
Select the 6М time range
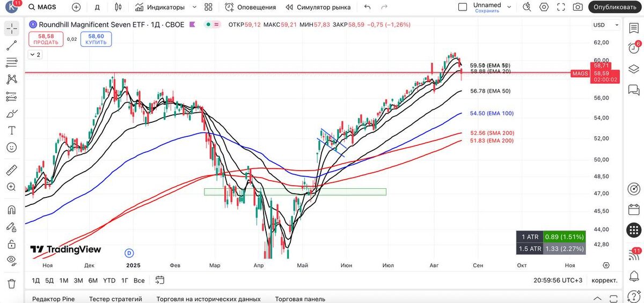(x=93, y=280)
